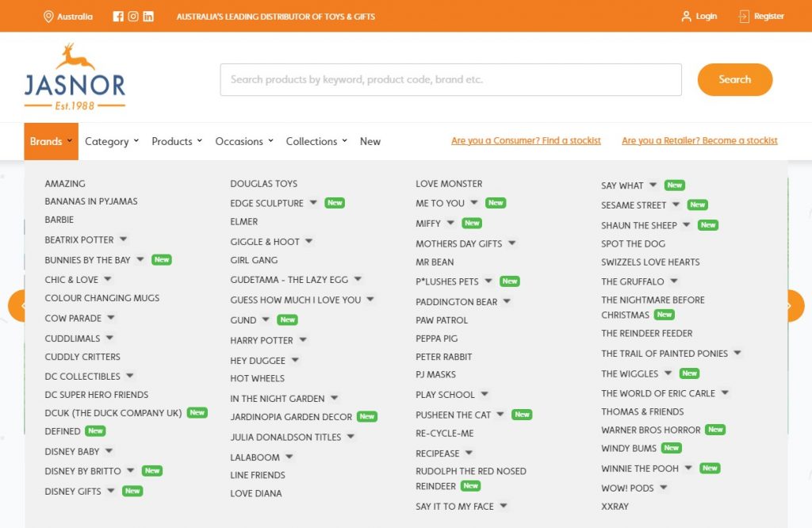This screenshot has width=812, height=528.
Task: Click the Register icon in top bar
Action: click(x=744, y=17)
